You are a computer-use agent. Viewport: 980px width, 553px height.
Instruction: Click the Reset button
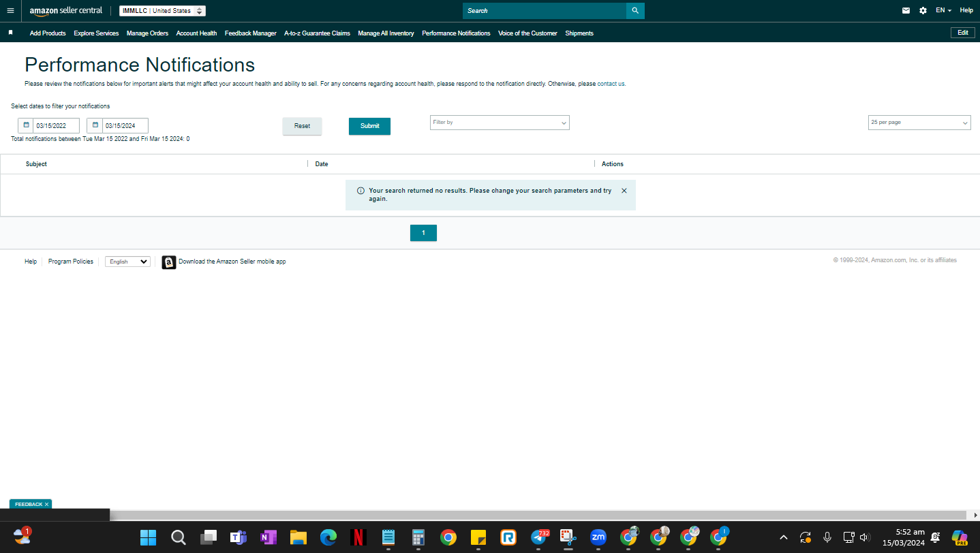tap(302, 126)
